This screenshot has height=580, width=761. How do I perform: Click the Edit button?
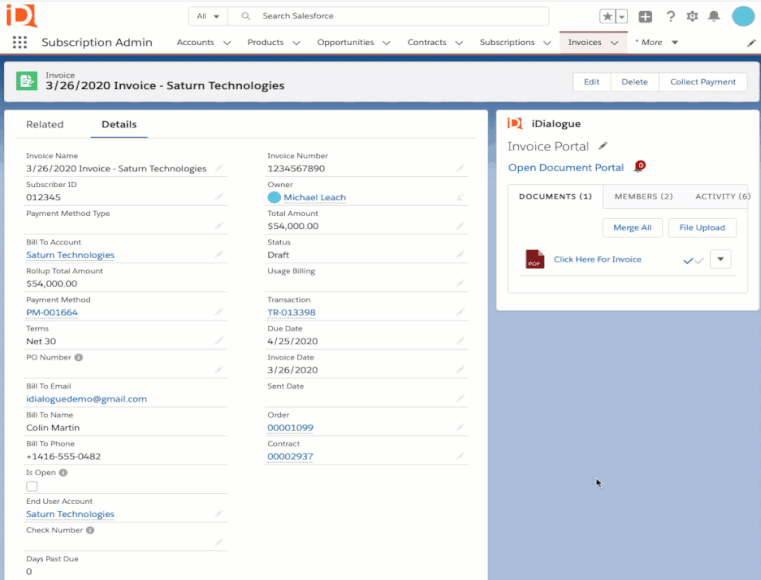pyautogui.click(x=591, y=82)
